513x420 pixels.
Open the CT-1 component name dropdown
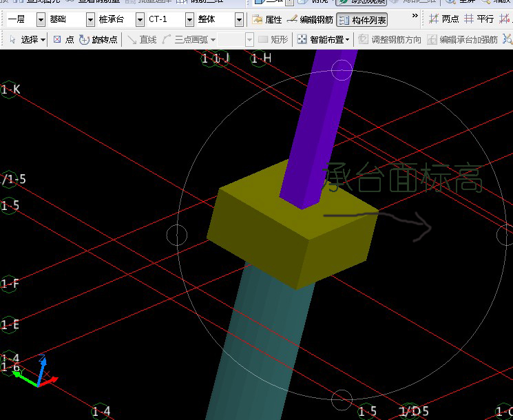[189, 20]
